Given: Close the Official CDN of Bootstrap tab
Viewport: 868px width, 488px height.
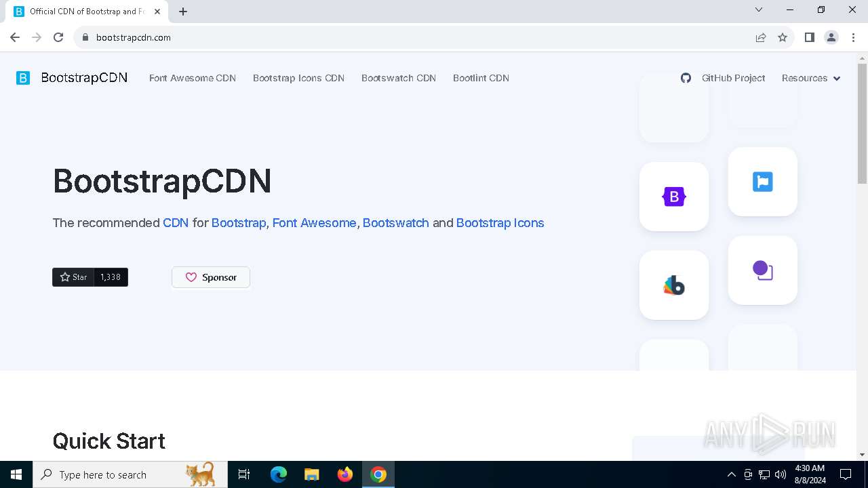Looking at the screenshot, I should pyautogui.click(x=157, y=12).
